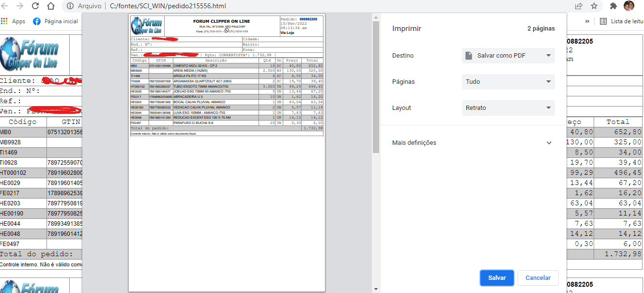Click the preview scrollbar up arrow
This screenshot has width=644, height=293.
376,16
